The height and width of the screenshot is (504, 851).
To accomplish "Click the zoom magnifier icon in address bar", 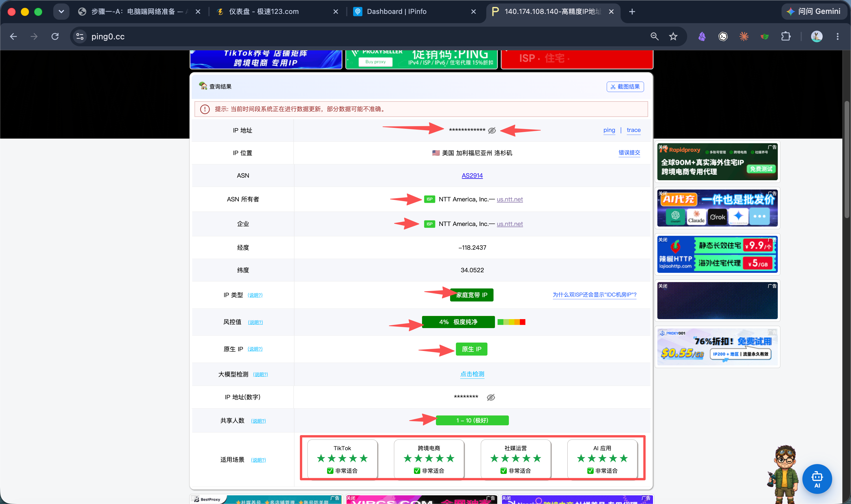I will (654, 36).
